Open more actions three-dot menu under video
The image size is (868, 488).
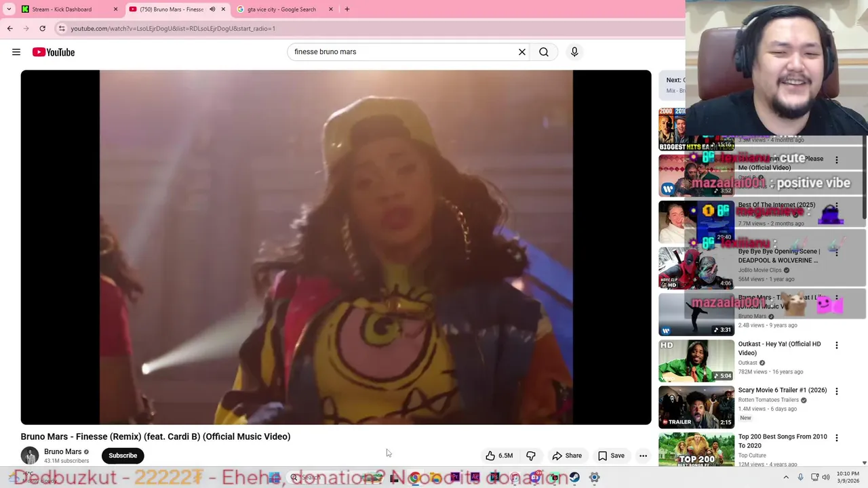click(643, 455)
